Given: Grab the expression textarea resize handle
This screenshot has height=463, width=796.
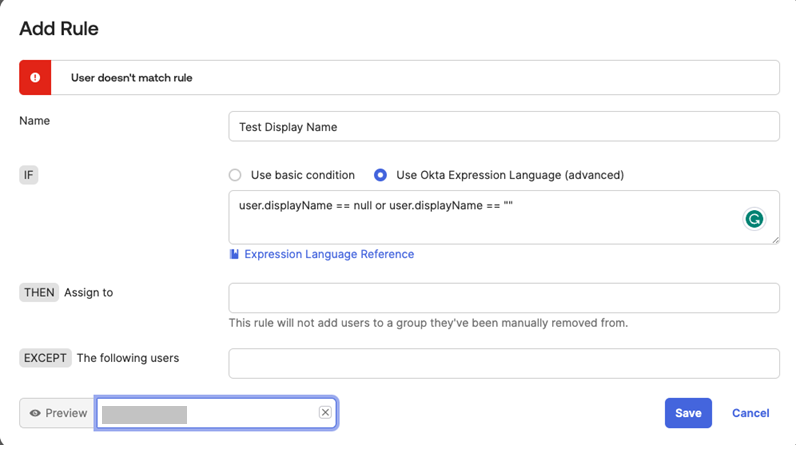Looking at the screenshot, I should [x=775, y=239].
